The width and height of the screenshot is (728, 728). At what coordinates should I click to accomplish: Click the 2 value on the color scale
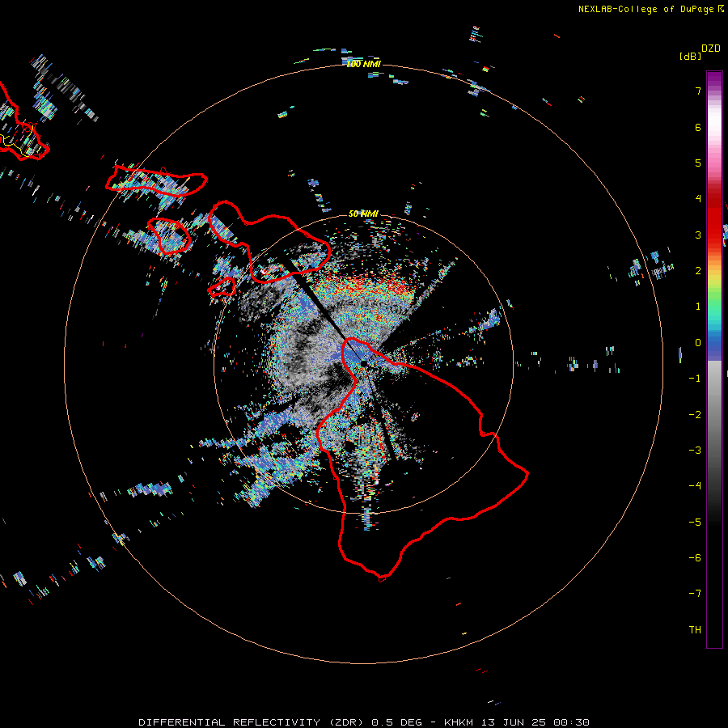click(x=698, y=271)
